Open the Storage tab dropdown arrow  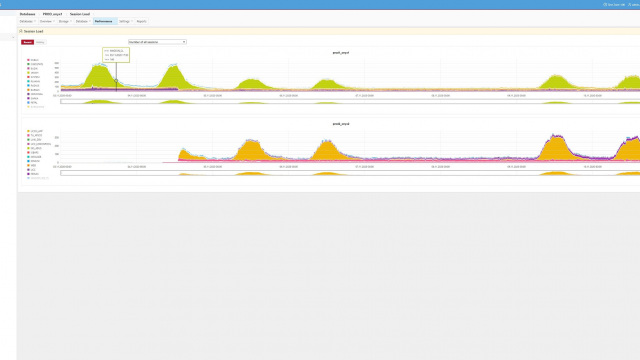[x=71, y=21]
